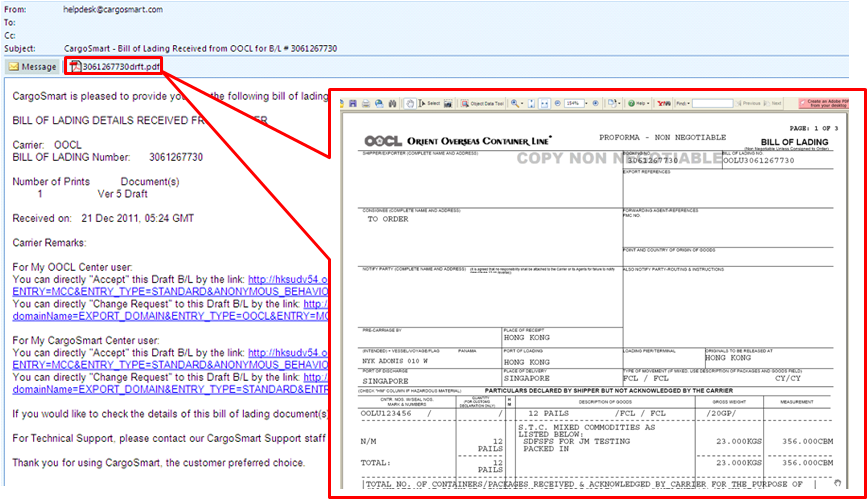
Task: Select the Snapshot camera tool
Action: (450, 103)
